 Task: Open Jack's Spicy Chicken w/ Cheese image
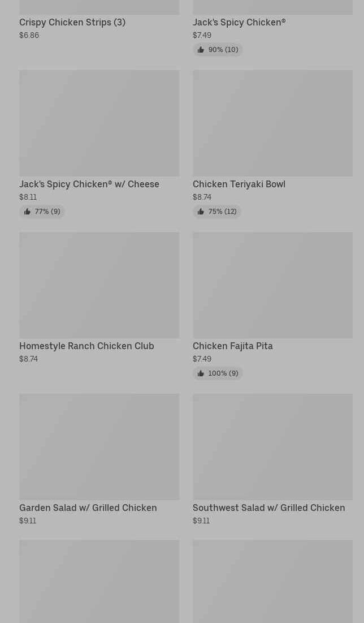(x=99, y=123)
